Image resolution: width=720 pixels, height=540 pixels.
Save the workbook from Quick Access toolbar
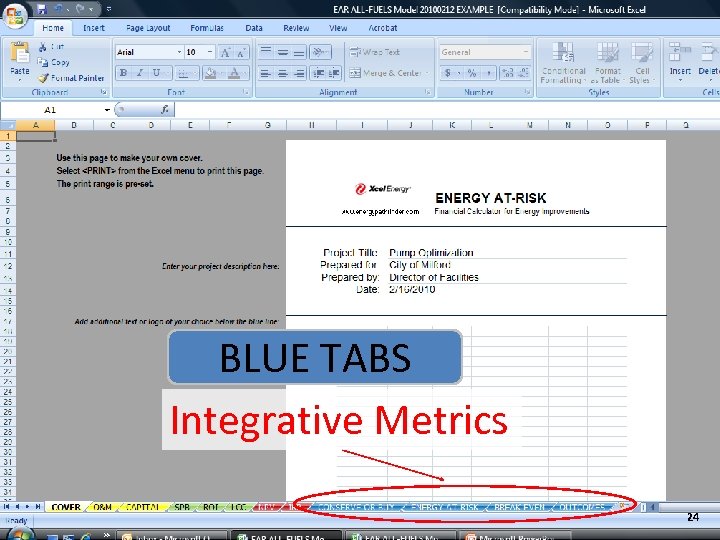pos(42,9)
